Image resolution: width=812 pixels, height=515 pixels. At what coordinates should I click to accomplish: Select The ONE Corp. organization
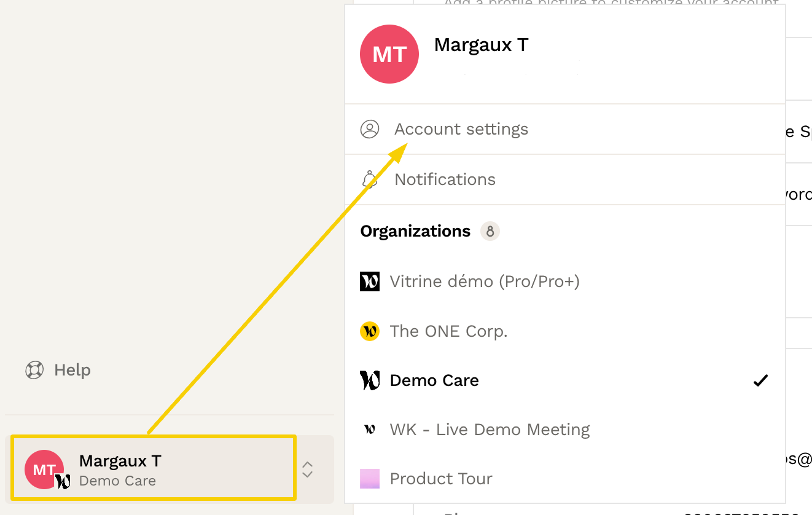click(x=565, y=331)
